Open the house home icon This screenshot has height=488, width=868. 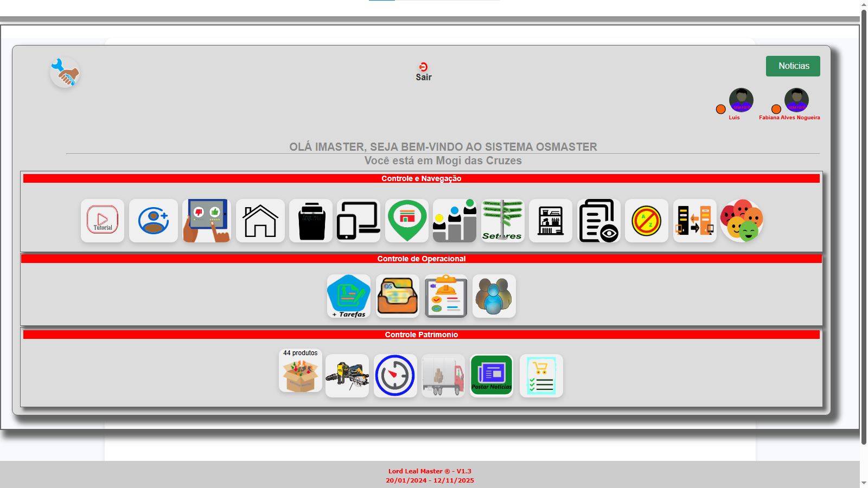click(x=260, y=221)
